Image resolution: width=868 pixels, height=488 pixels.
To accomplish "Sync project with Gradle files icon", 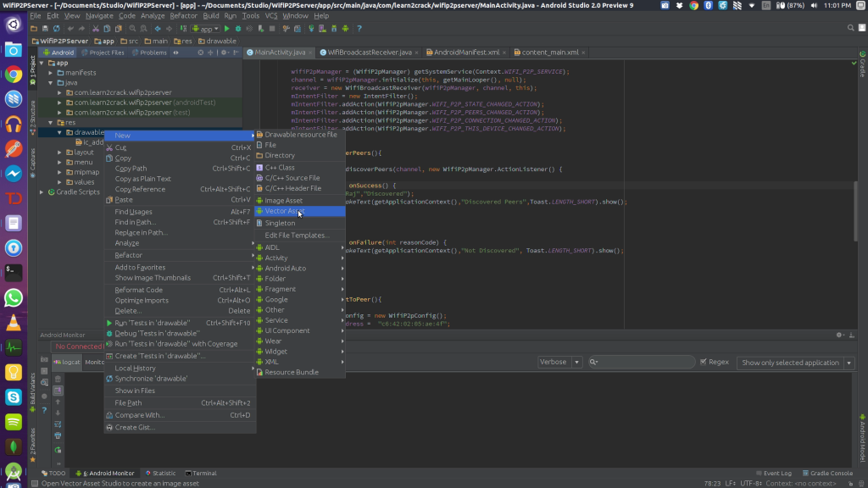I will 311,28.
